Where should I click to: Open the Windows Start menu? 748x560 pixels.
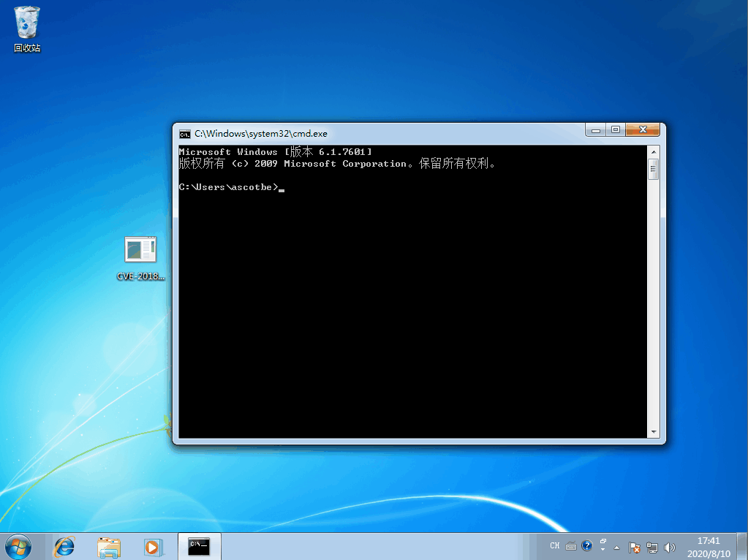click(x=18, y=547)
